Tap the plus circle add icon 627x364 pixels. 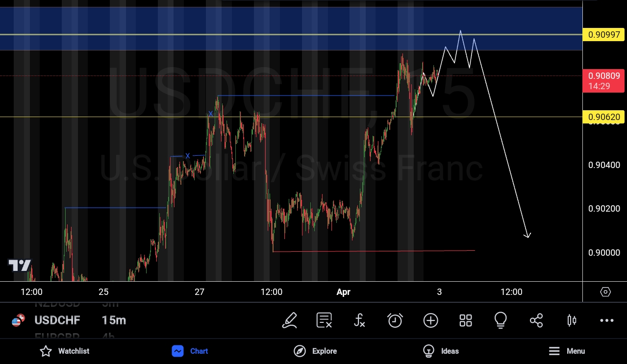coord(430,320)
